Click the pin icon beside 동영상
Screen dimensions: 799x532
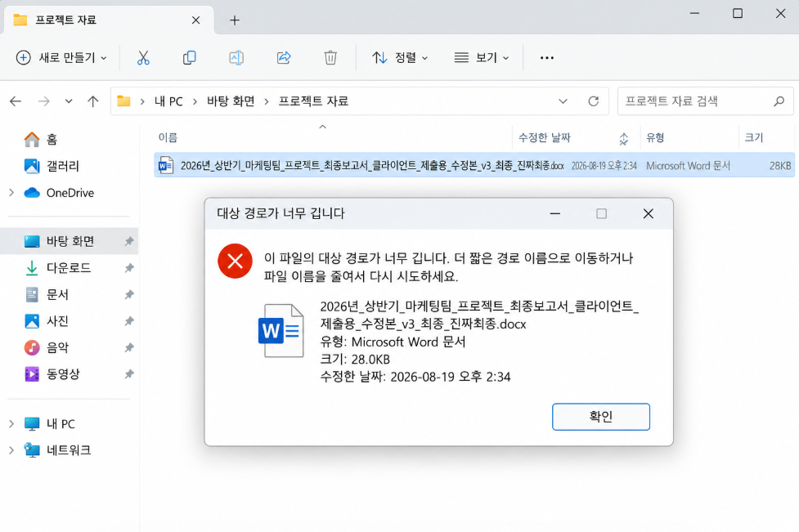click(129, 374)
